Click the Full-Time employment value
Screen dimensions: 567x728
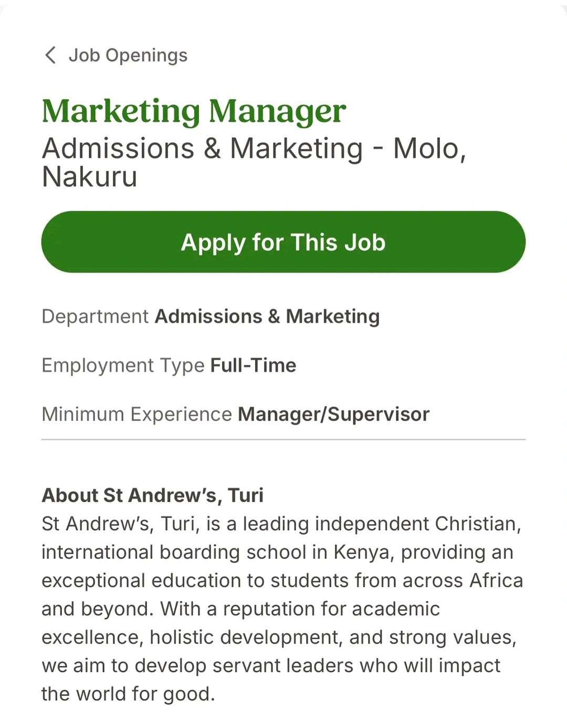pyautogui.click(x=253, y=366)
